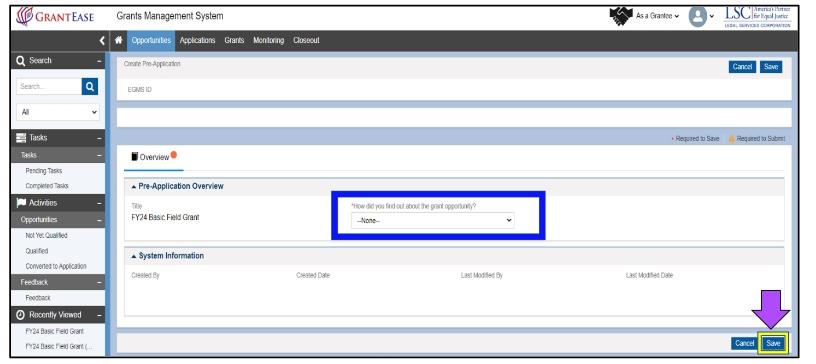The height and width of the screenshot is (364, 816).
Task: Click the top Cancel button
Action: pos(742,67)
